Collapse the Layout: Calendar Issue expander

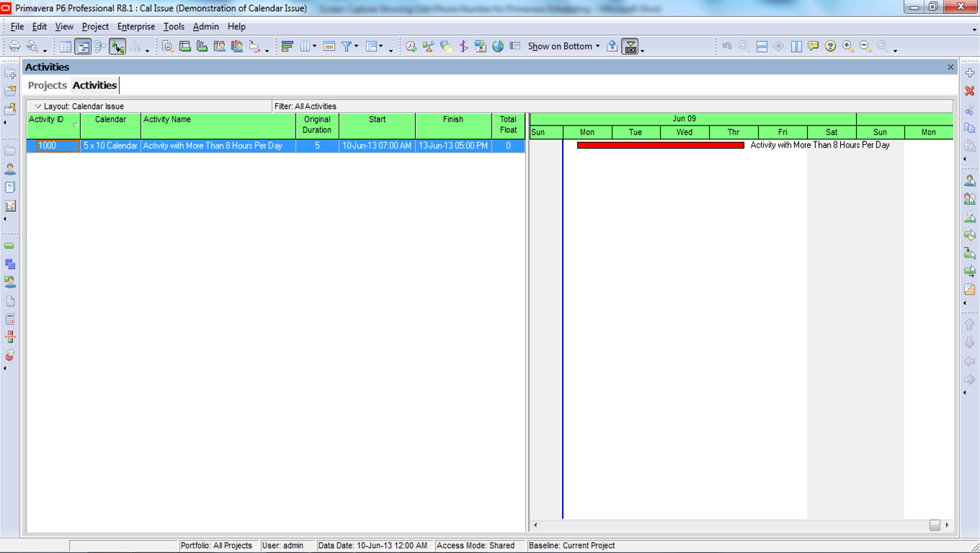pyautogui.click(x=38, y=107)
